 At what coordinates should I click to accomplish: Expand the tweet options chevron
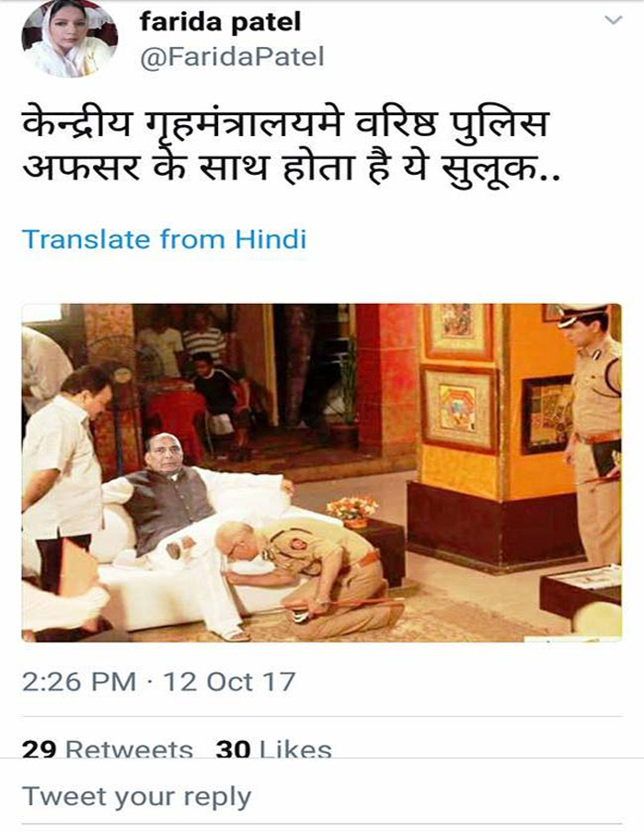pyautogui.click(x=614, y=20)
